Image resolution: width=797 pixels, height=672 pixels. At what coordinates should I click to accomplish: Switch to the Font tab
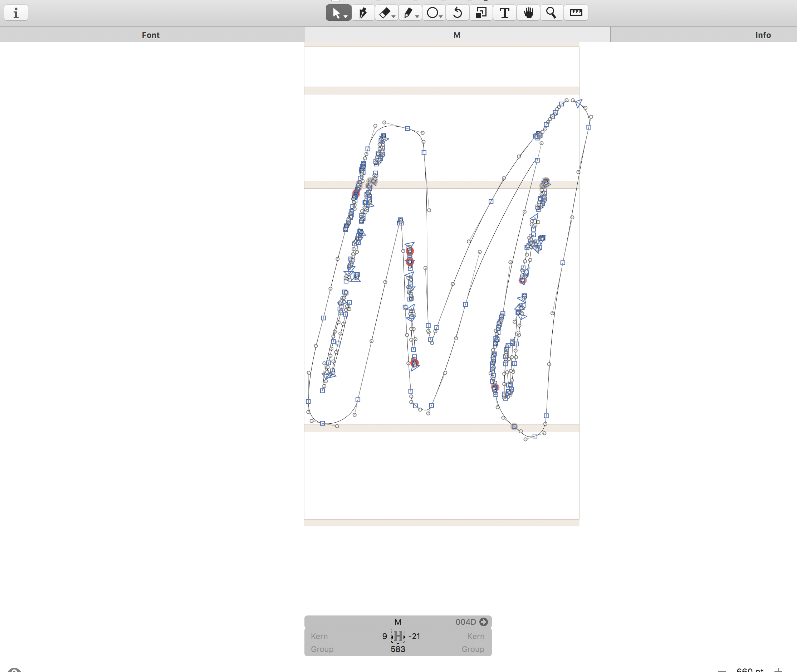pos(151,35)
